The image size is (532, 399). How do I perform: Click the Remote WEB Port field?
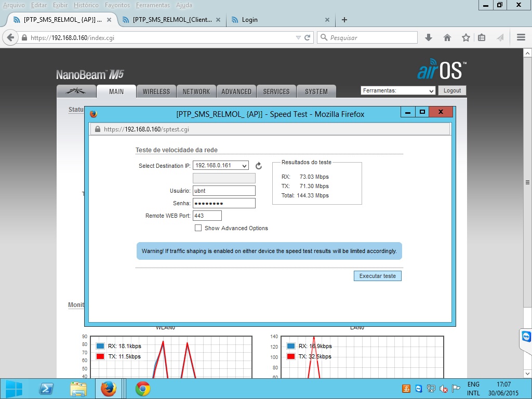pyautogui.click(x=207, y=216)
